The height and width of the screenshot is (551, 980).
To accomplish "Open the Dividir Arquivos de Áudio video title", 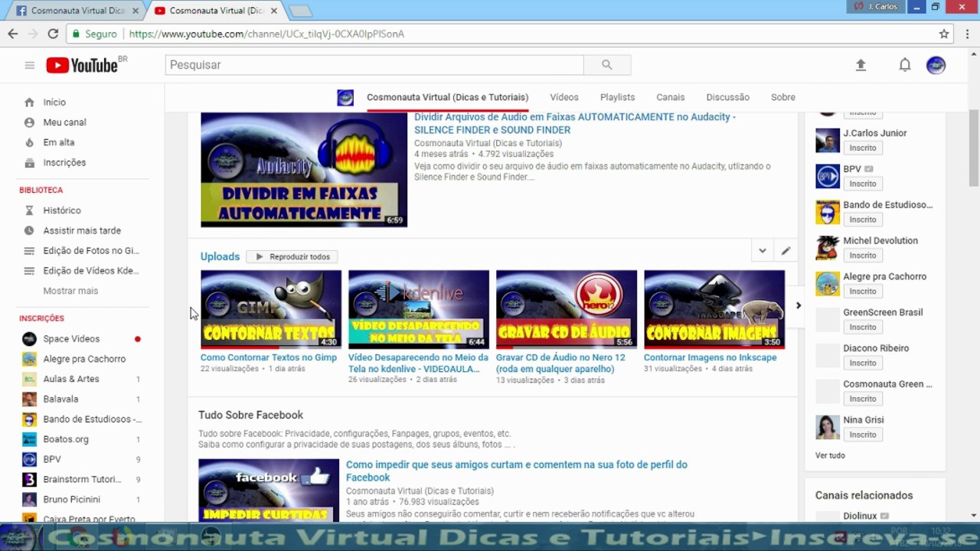I will coord(575,123).
